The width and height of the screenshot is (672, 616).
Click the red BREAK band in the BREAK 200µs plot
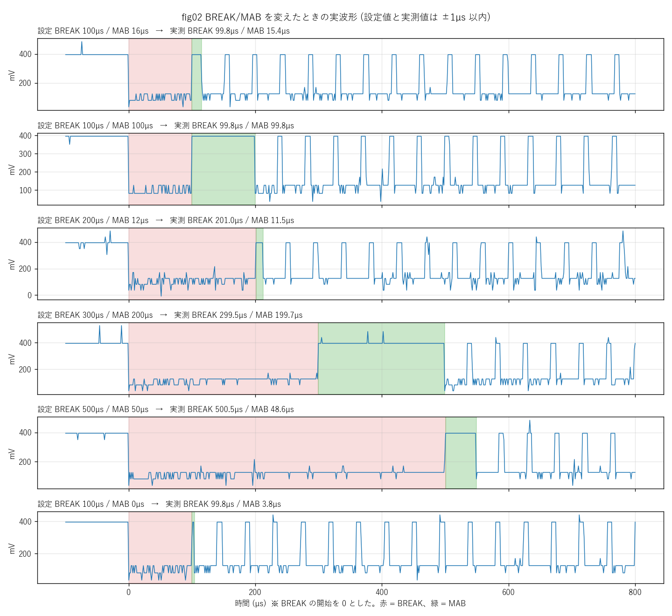(192, 264)
